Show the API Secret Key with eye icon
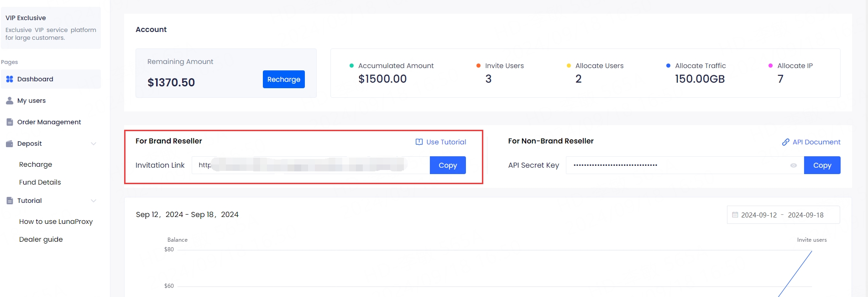 (x=794, y=165)
